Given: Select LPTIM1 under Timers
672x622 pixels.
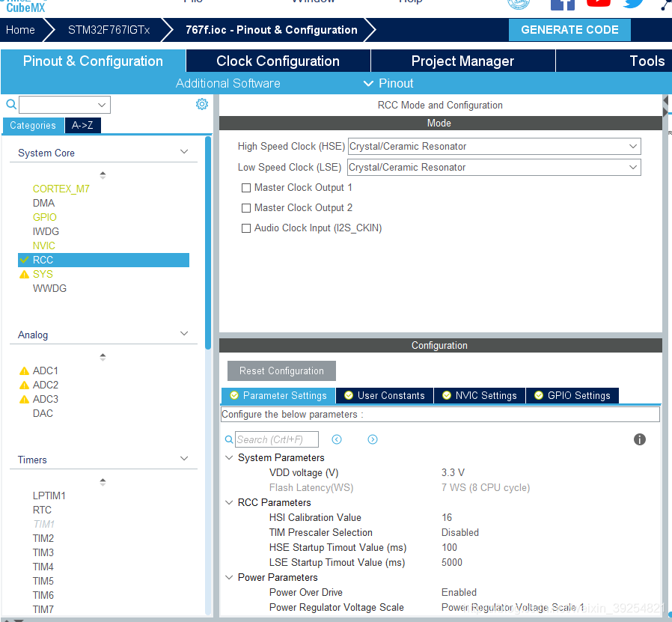Looking at the screenshot, I should tap(49, 496).
